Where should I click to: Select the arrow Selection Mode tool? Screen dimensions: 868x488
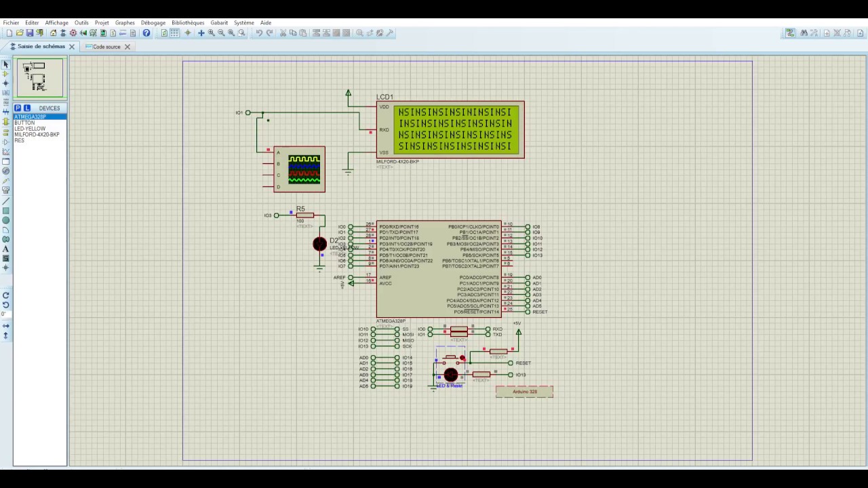coord(5,64)
